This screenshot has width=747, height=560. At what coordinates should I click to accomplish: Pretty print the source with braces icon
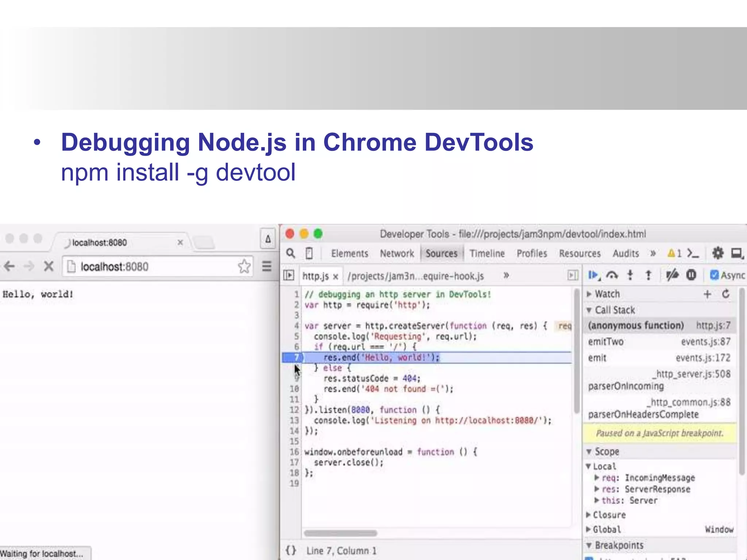pos(291,550)
